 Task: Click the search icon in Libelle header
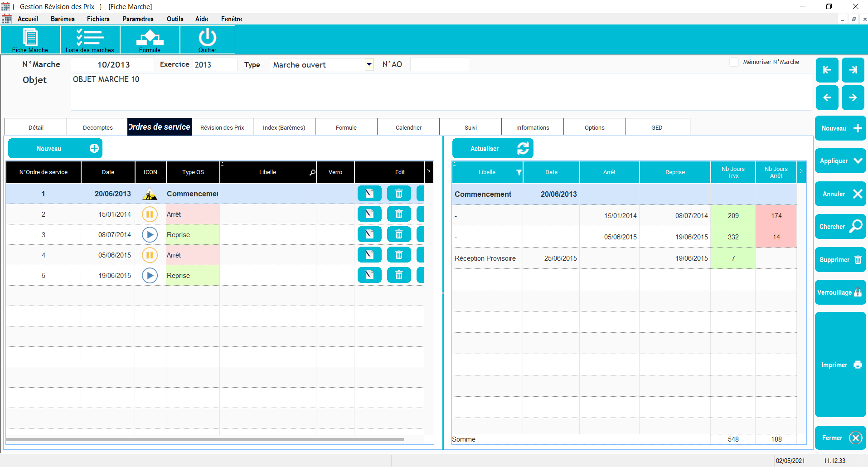[x=312, y=172]
